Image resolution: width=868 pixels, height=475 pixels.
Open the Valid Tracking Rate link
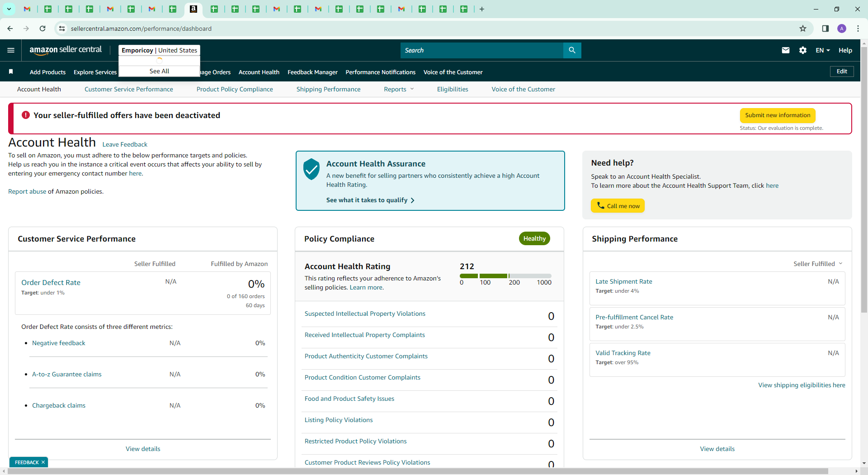[x=623, y=353]
